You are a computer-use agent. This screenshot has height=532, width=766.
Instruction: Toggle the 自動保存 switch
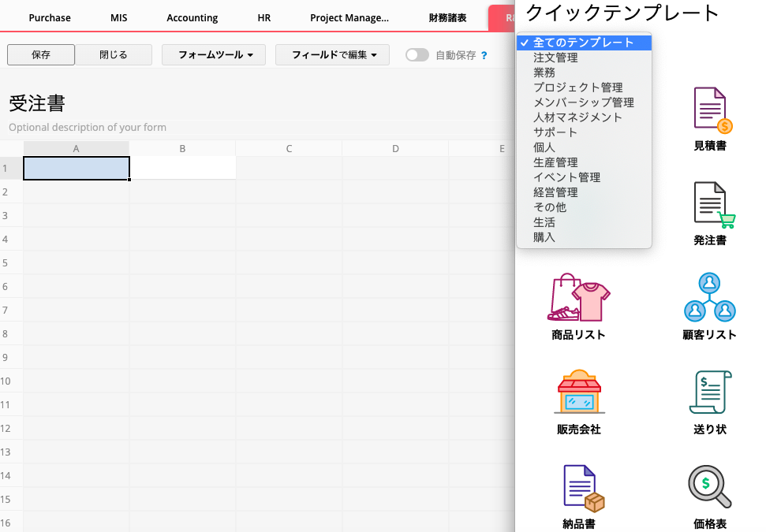tap(417, 55)
